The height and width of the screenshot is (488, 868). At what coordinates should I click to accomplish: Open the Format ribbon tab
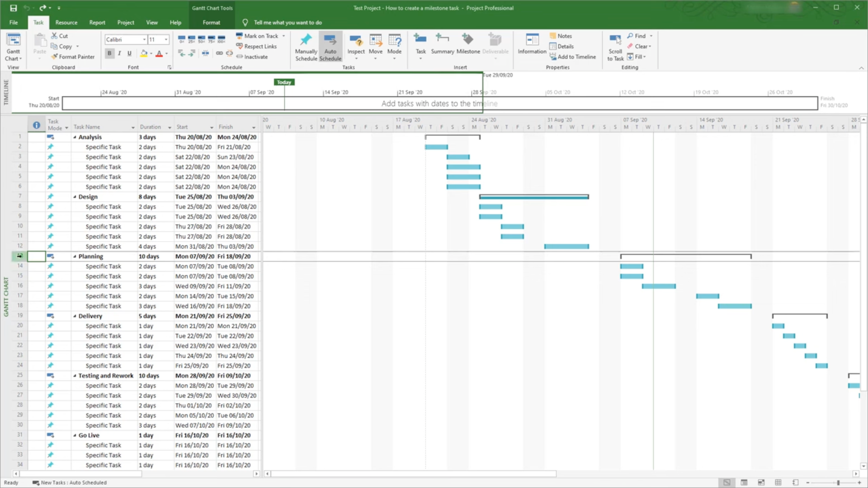(x=211, y=23)
